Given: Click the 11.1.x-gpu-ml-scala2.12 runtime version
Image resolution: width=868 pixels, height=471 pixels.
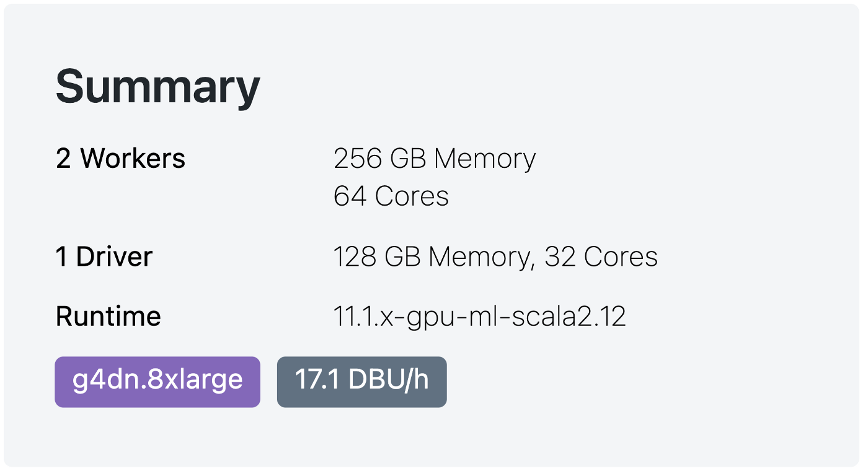Looking at the screenshot, I should pos(479,317).
